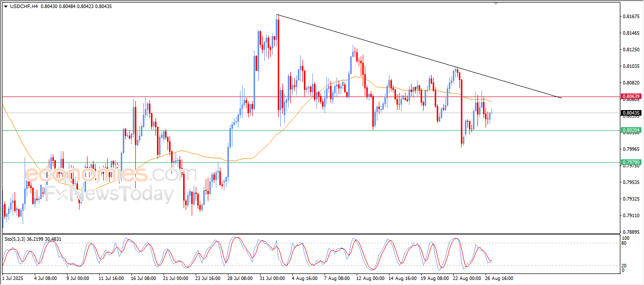Viewport: 644px width, 285px height.
Task: Click the 0.79535 price axis value
Action: click(631, 182)
